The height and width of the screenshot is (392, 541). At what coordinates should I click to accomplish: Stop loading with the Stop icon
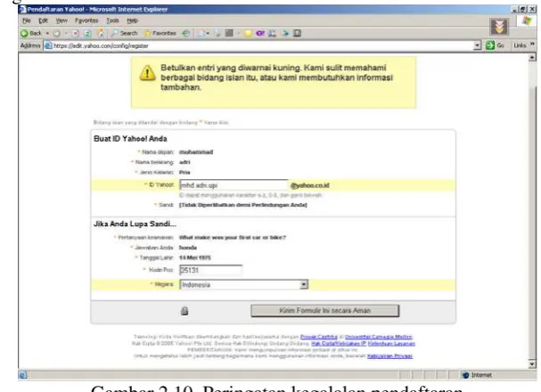coord(76,34)
